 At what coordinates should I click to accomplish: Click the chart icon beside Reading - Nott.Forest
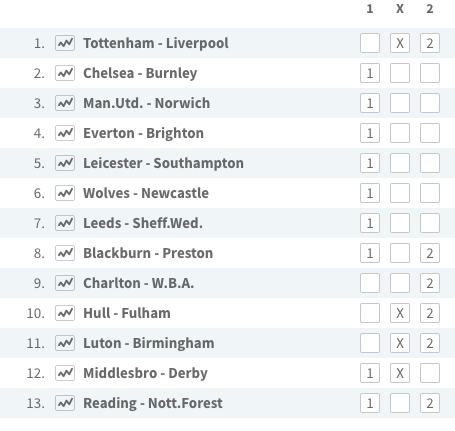tap(65, 403)
